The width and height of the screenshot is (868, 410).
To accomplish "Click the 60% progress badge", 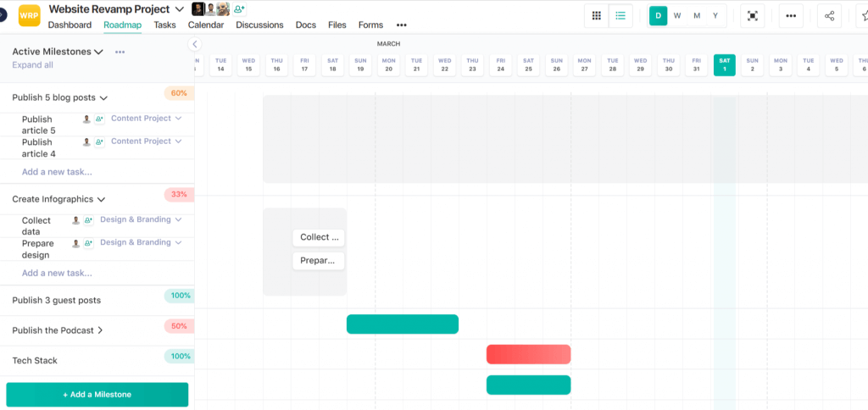I will point(179,93).
